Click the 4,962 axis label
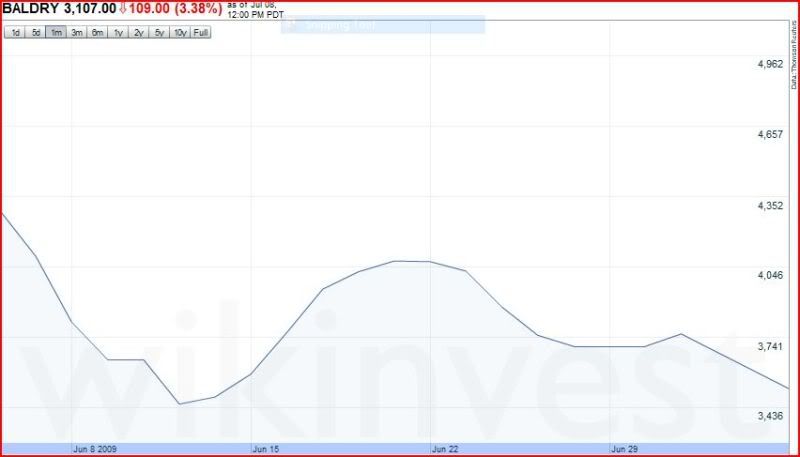Image resolution: width=800 pixels, height=457 pixels. click(770, 64)
